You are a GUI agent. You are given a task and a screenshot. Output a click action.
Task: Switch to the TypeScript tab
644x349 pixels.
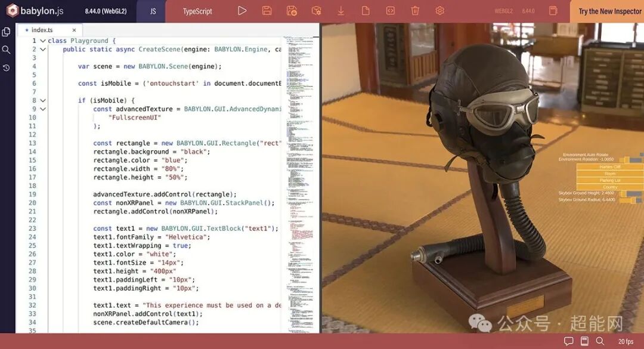(197, 10)
